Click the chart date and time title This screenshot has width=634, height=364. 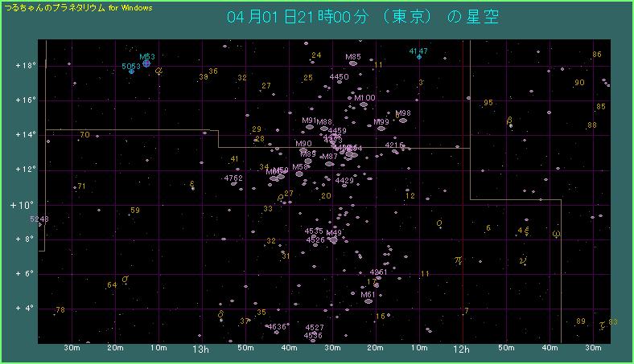[x=363, y=18]
